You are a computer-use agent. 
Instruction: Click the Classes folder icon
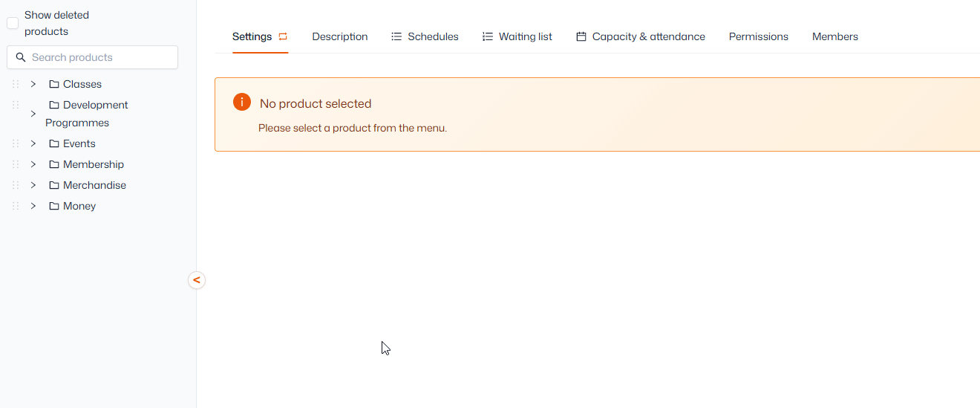pos(54,84)
